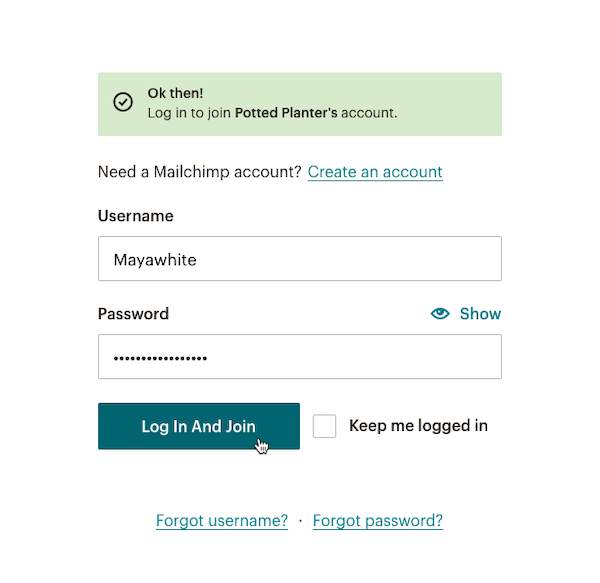Screen dimensions: 600x583
Task: Click the "Need a Mailchimp account?" text
Action: [x=199, y=172]
